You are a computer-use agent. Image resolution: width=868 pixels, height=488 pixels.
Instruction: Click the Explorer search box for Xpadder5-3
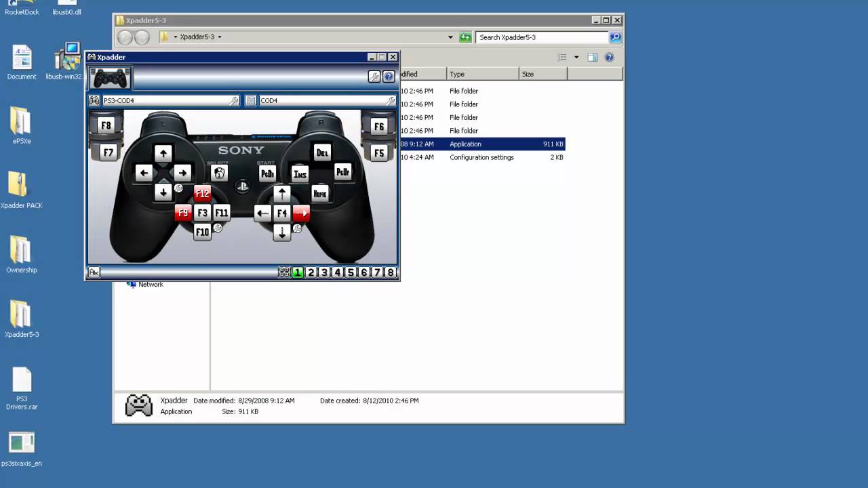(542, 37)
